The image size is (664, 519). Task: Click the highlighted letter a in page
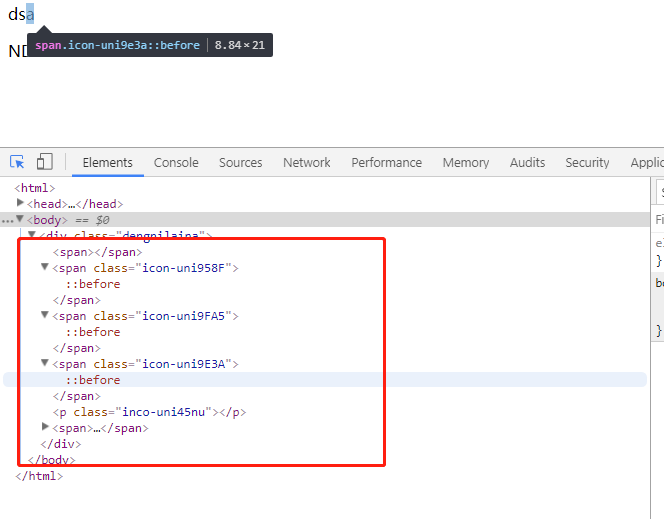click(30, 14)
